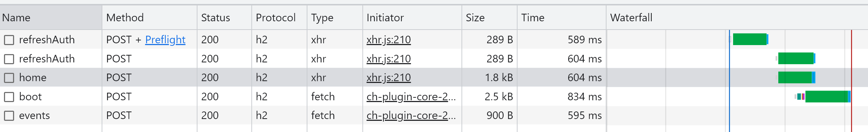This screenshot has height=132, width=868.
Task: Select the events request name
Action: [x=34, y=115]
